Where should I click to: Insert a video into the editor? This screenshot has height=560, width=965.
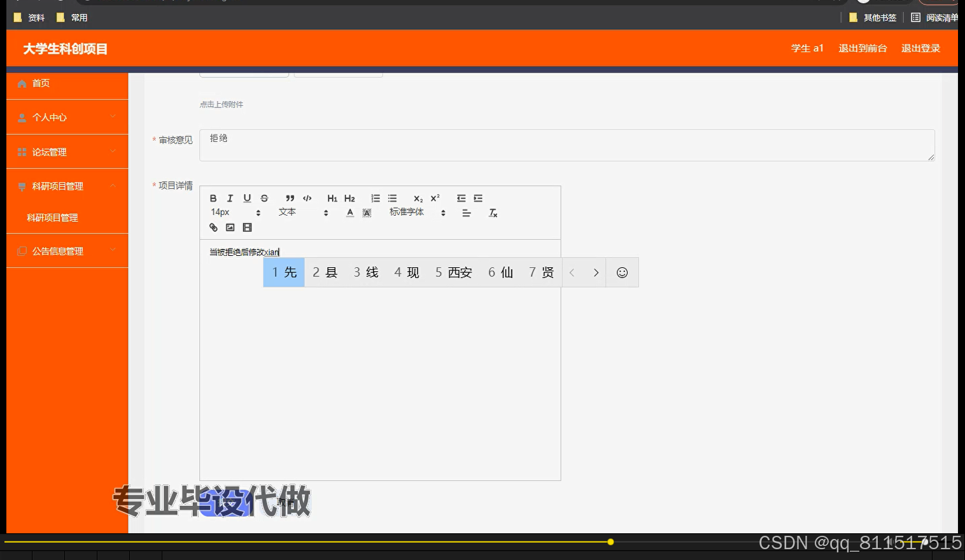coord(248,228)
